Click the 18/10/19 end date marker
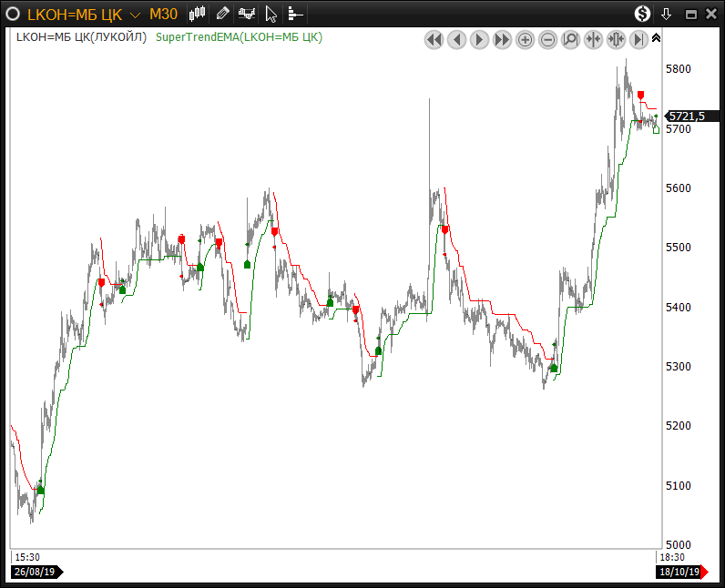The height and width of the screenshot is (588, 725). [x=679, y=572]
